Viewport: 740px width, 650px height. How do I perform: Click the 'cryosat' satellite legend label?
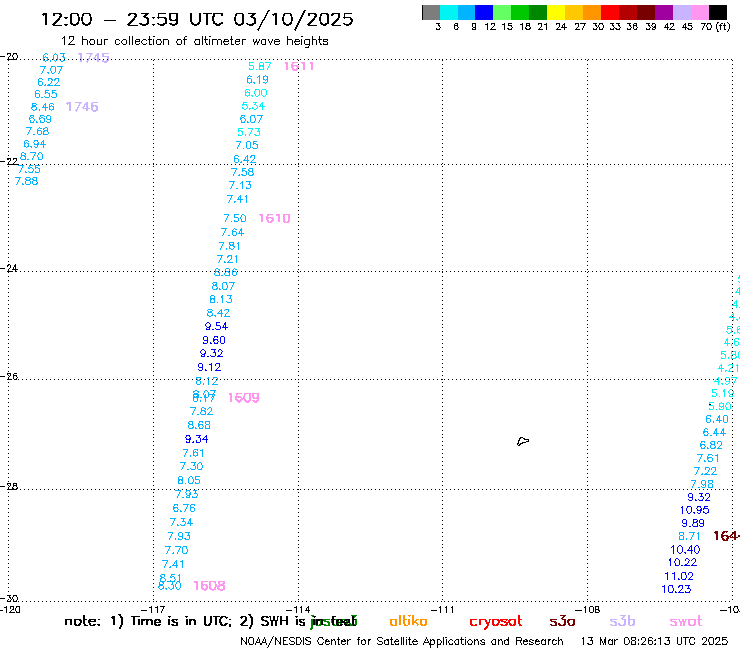496,622
